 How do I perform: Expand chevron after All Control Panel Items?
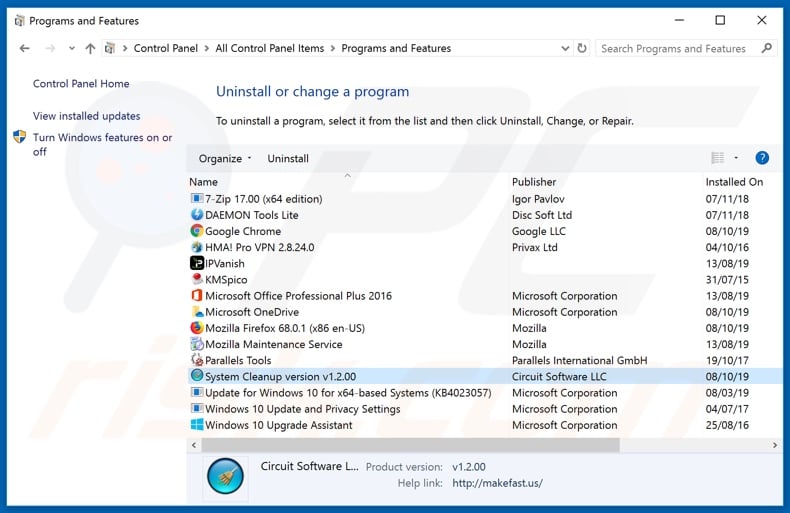[333, 48]
